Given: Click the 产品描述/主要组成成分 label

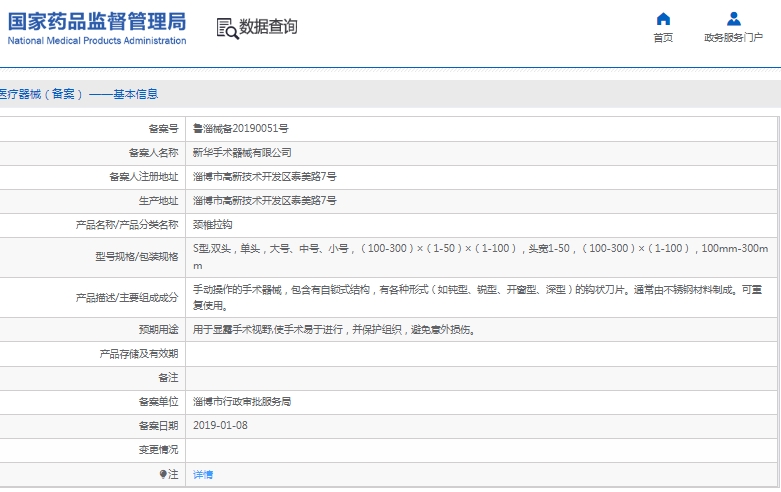Looking at the screenshot, I should [x=127, y=298].
